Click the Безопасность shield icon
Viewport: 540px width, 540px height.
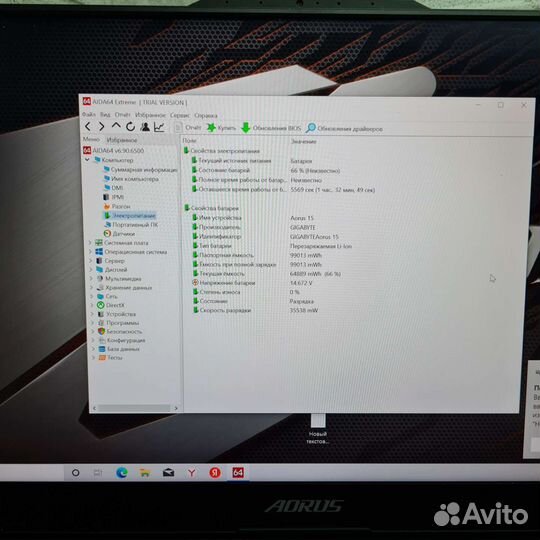coord(101,331)
